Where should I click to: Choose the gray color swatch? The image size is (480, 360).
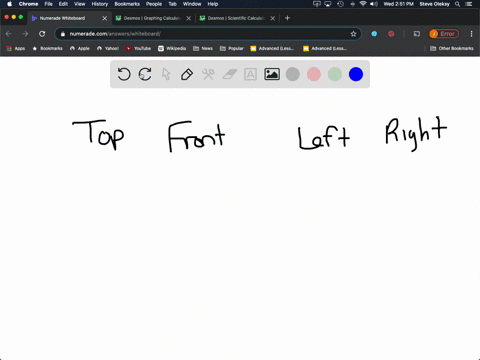pos(293,74)
